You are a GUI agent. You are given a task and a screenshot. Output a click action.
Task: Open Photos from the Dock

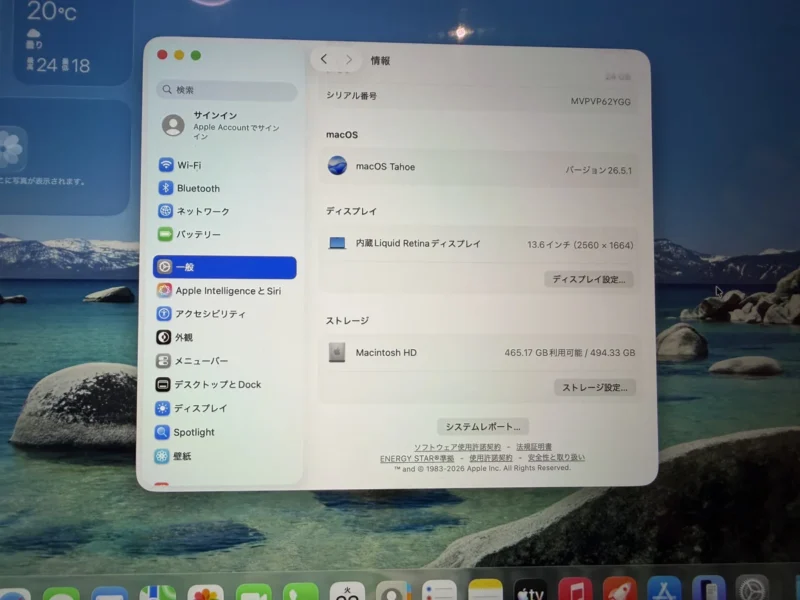point(206,592)
